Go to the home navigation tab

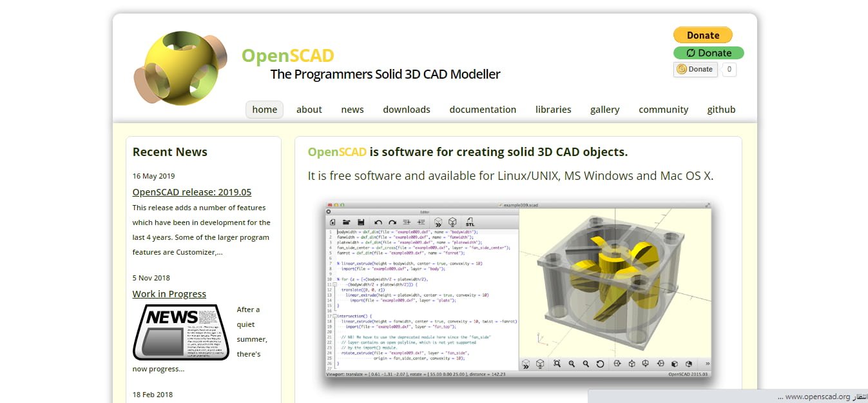265,110
